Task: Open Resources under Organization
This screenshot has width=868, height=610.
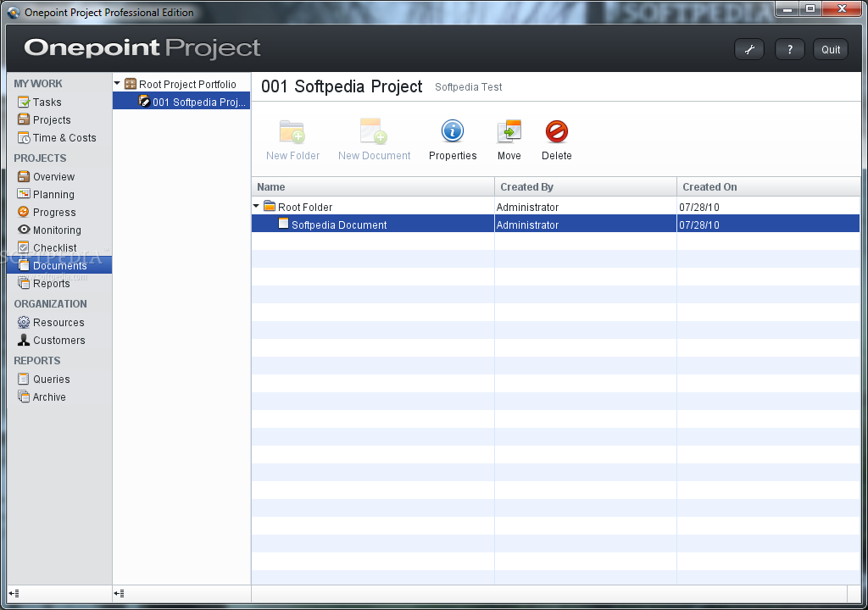Action: 58,323
